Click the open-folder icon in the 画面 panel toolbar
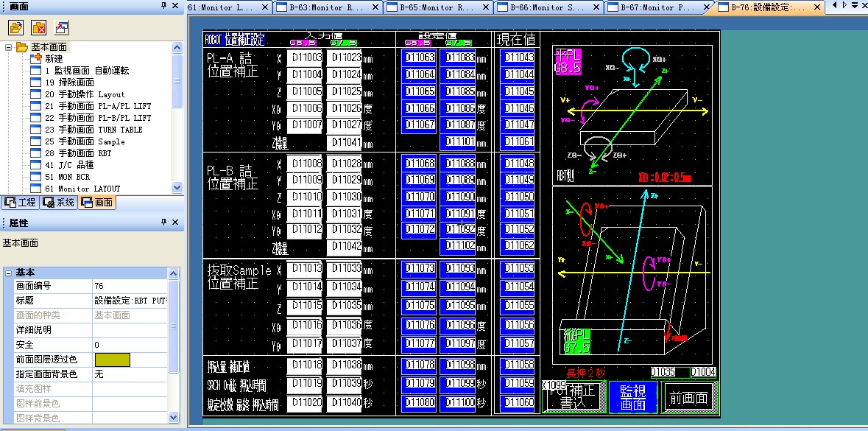Viewport: 868px width, 431px height. (16, 29)
